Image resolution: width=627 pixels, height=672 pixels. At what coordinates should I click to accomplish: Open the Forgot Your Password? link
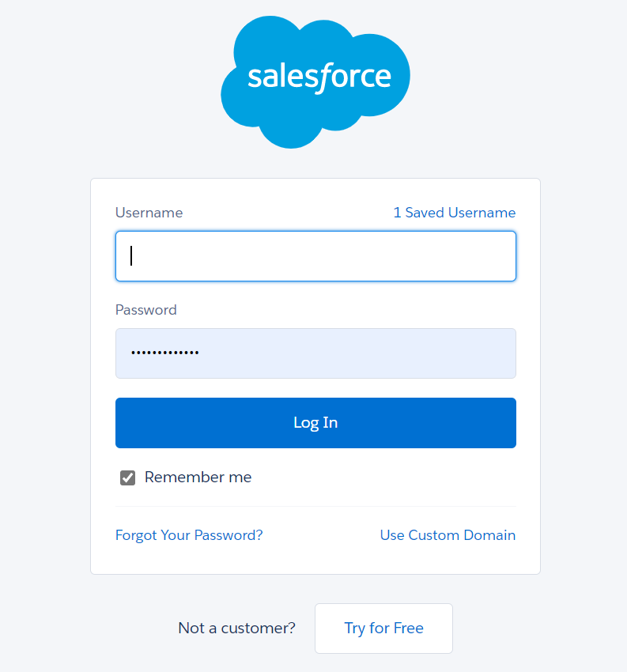tap(189, 535)
